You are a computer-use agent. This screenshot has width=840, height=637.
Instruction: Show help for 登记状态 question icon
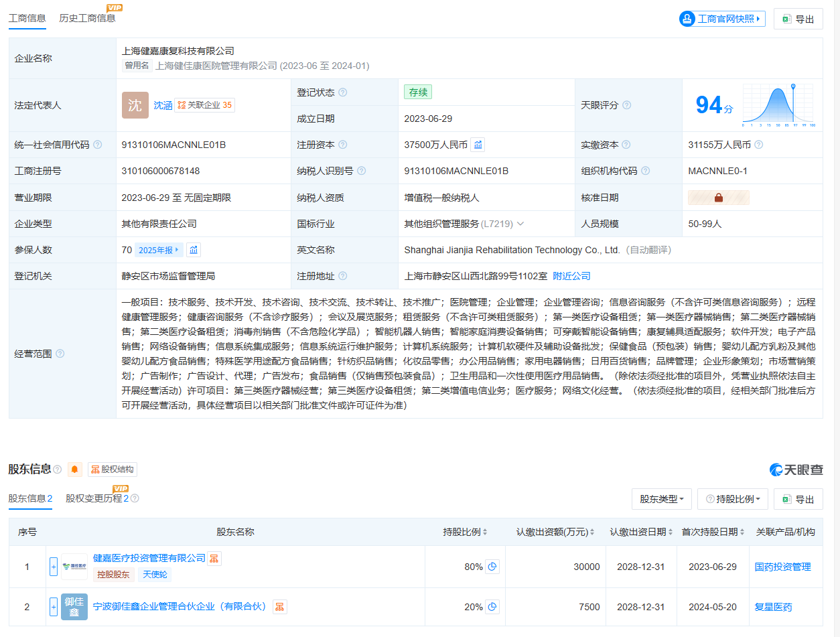(x=343, y=92)
